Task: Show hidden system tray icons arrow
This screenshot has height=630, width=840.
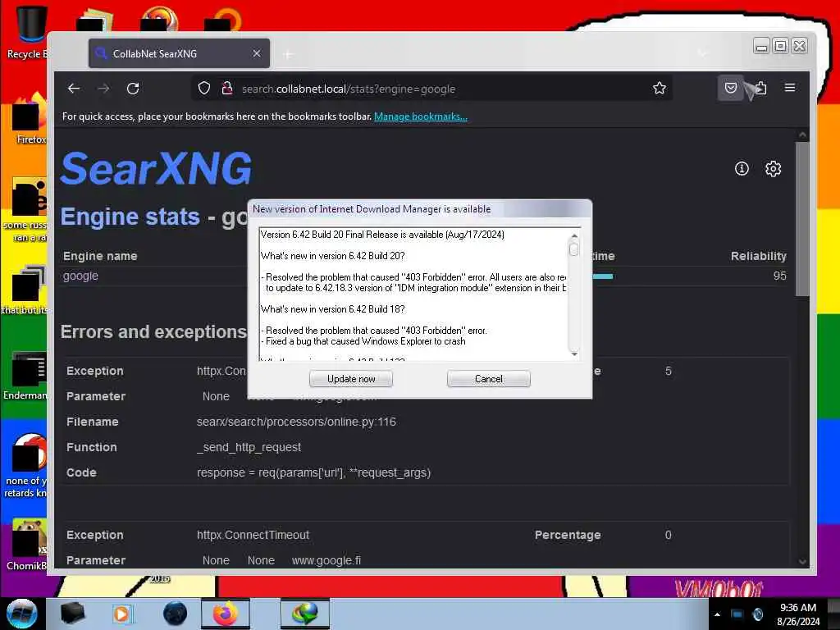Action: click(x=717, y=614)
